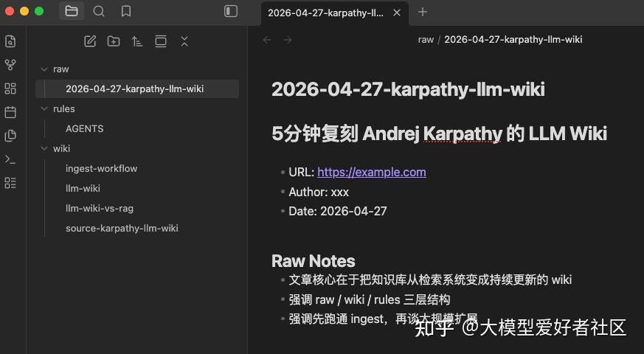Click the note title heading

(x=408, y=89)
